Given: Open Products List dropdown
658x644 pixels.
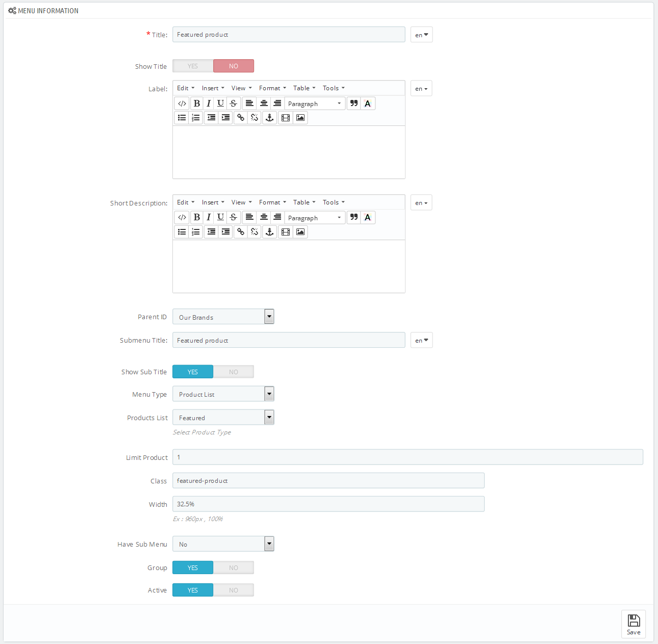Looking at the screenshot, I should tap(223, 418).
